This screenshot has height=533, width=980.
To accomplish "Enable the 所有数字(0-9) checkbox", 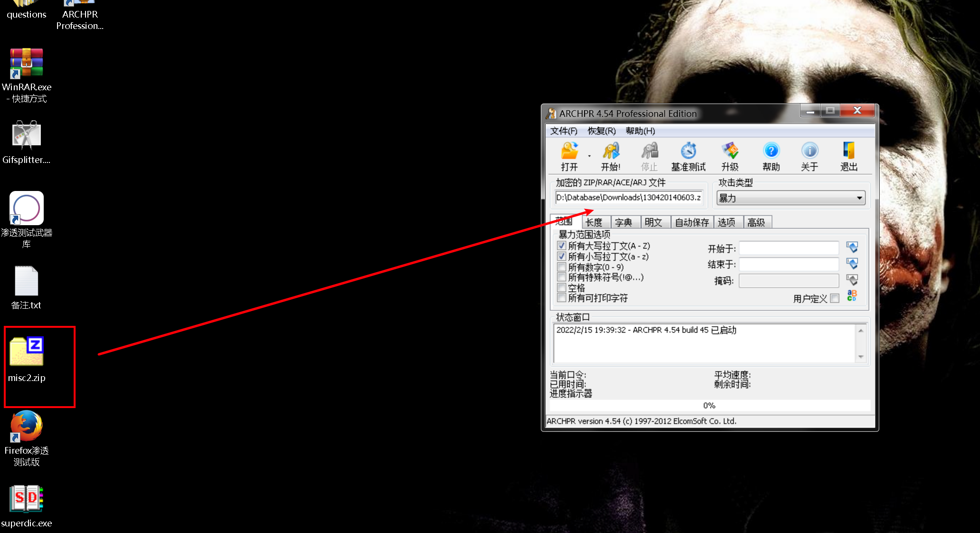I will (561, 266).
